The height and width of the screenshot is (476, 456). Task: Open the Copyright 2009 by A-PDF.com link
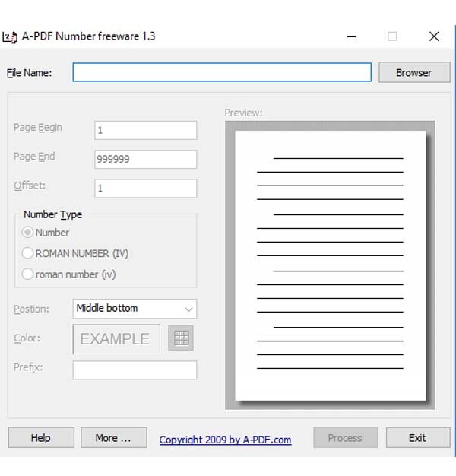coord(225,440)
